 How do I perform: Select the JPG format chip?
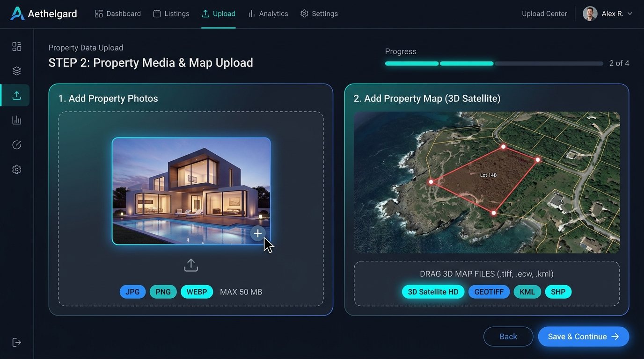[x=133, y=292]
